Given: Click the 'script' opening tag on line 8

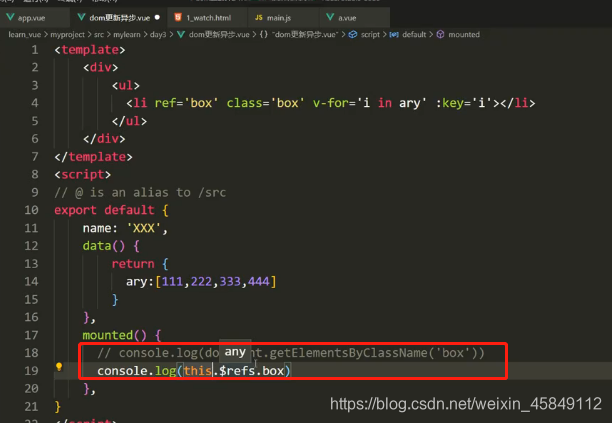Looking at the screenshot, I should coord(83,174).
